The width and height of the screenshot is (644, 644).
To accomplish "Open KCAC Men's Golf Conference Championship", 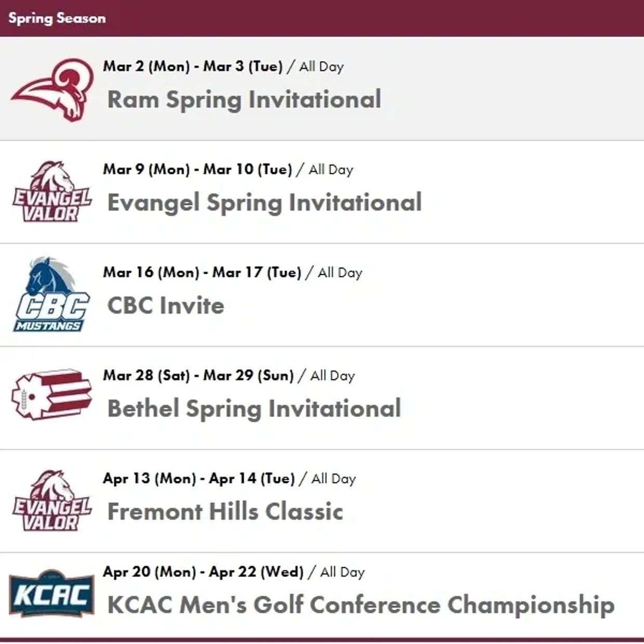I will (x=360, y=605).
